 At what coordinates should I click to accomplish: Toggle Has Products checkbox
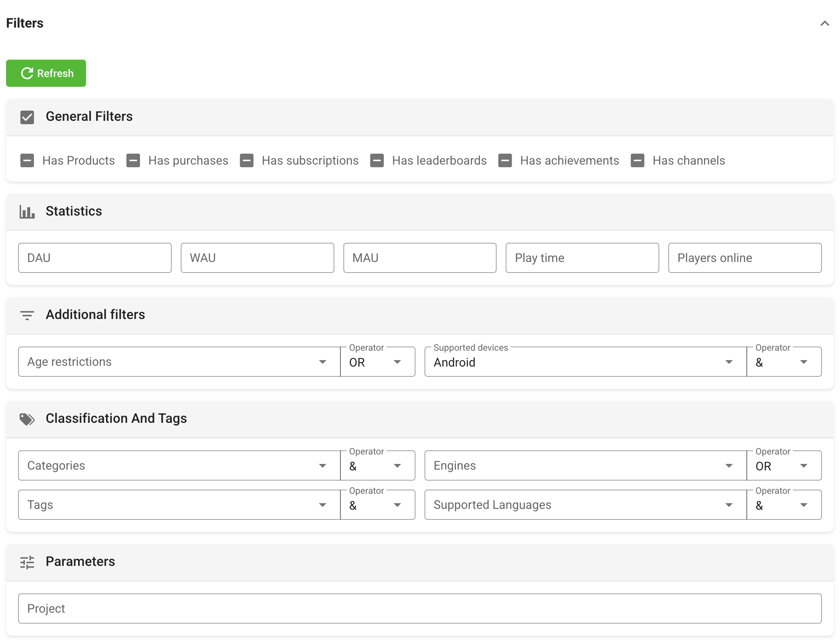pyautogui.click(x=27, y=161)
